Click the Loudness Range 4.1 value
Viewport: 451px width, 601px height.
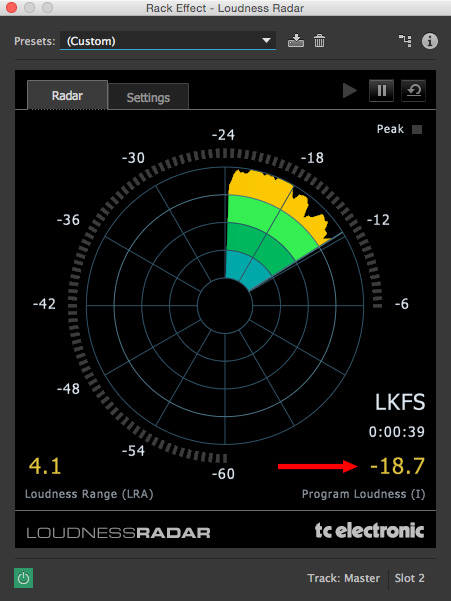(x=45, y=466)
